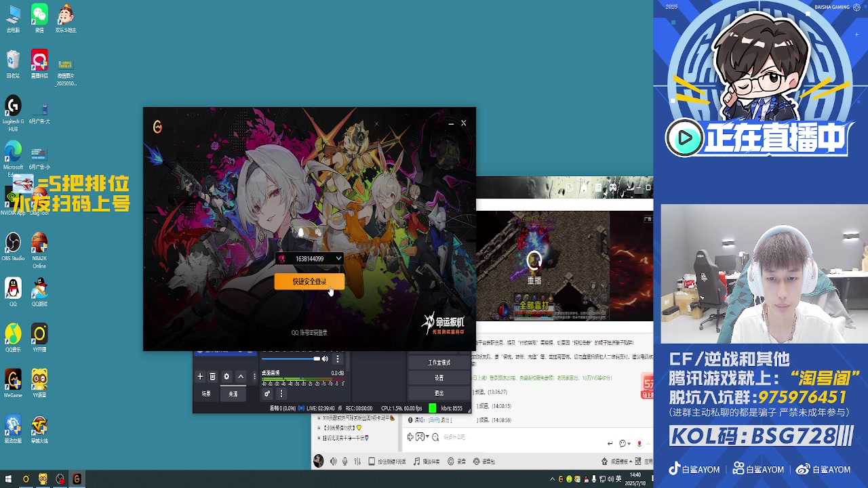Click the 重播 replay button on video
The width and height of the screenshot is (868, 488).
coord(534,267)
